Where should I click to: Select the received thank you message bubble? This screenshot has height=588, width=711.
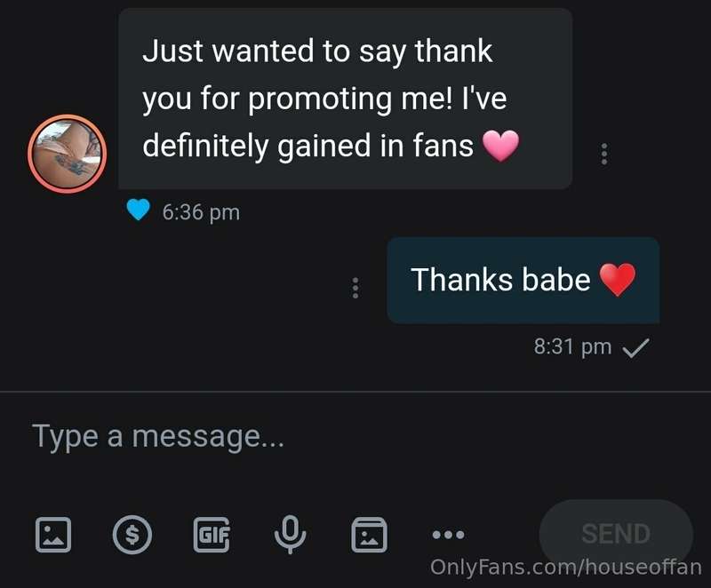(345, 99)
